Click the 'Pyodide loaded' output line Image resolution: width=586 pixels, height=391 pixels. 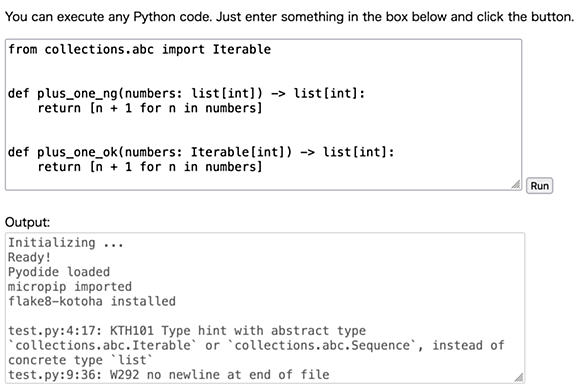pyautogui.click(x=59, y=272)
